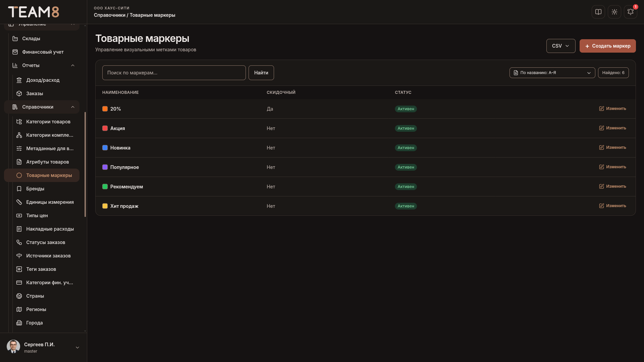The height and width of the screenshot is (362, 644).
Task: Open the documentation book icon in header
Action: (x=598, y=12)
